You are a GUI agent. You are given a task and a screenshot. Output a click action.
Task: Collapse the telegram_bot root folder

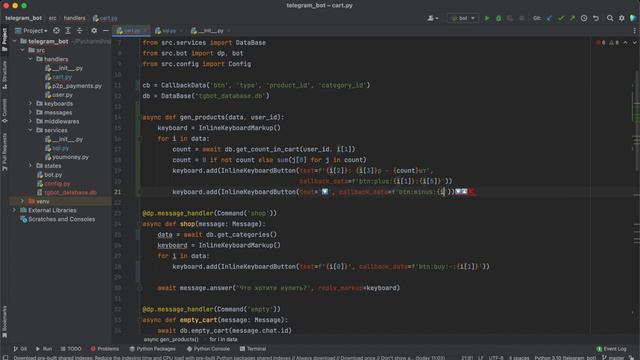[15, 41]
